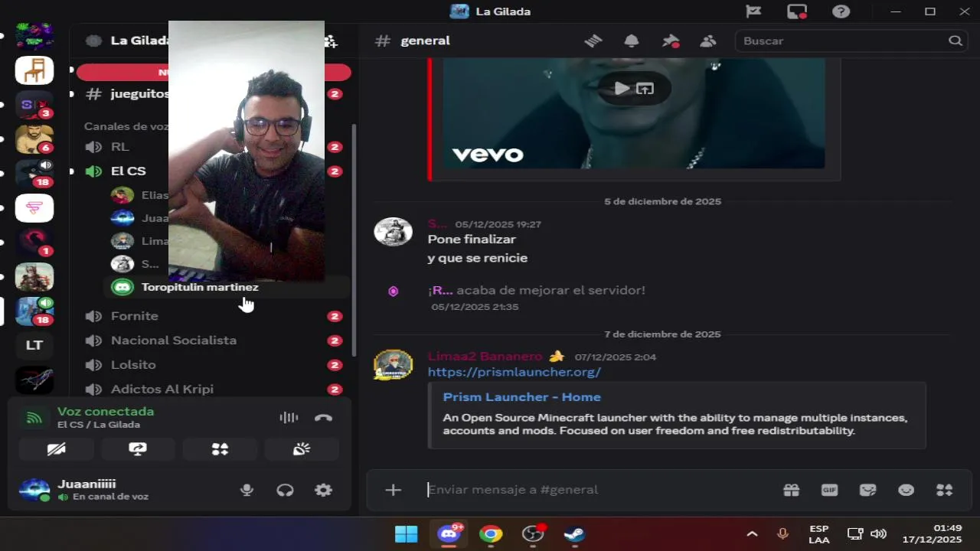Open the stream icon in title bar

[x=797, y=11]
